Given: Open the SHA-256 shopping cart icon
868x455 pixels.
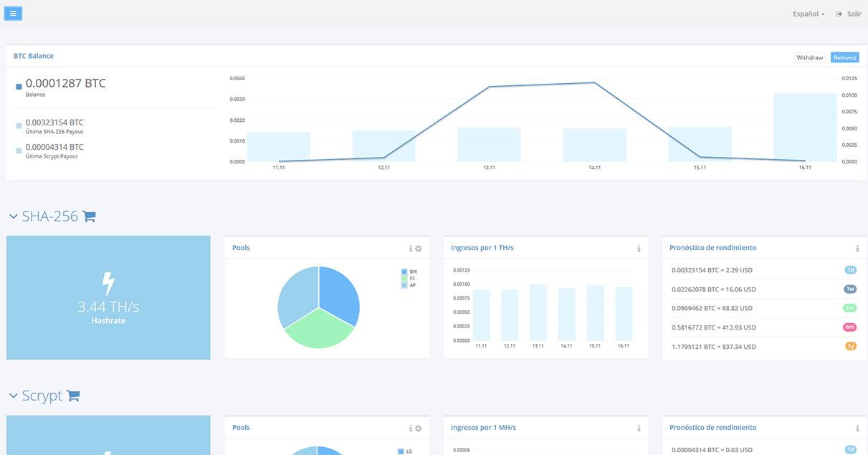Looking at the screenshot, I should click(x=89, y=216).
